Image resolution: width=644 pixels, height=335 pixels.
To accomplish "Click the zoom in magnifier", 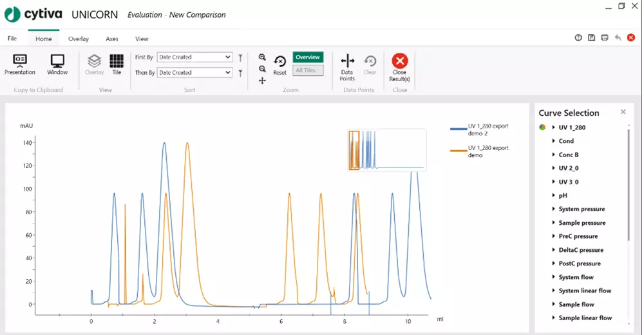I will pos(262,57).
